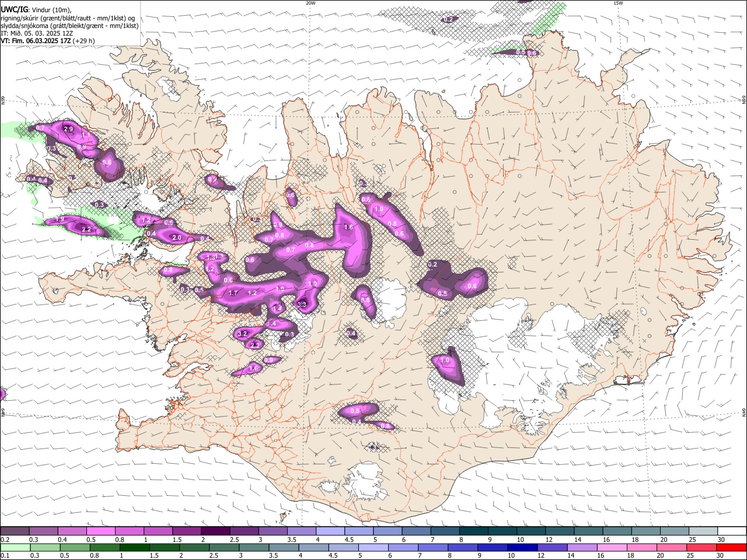Screen dimensions: 747x560
Task: Click the 15W longitude label
Action: (618, 3)
